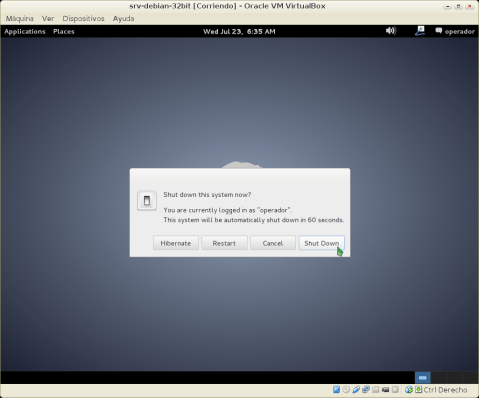Select the first blue workspace in switcher

[x=422, y=378]
